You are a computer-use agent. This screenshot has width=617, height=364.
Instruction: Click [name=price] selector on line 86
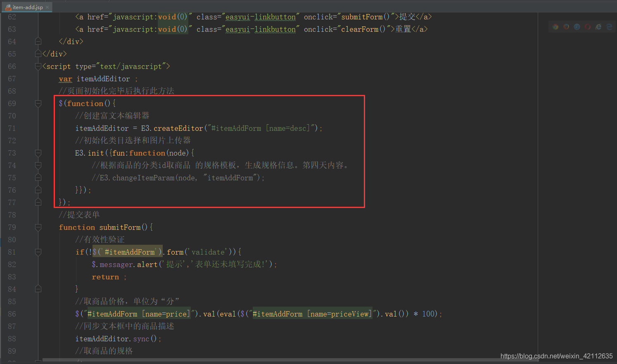[x=166, y=314]
